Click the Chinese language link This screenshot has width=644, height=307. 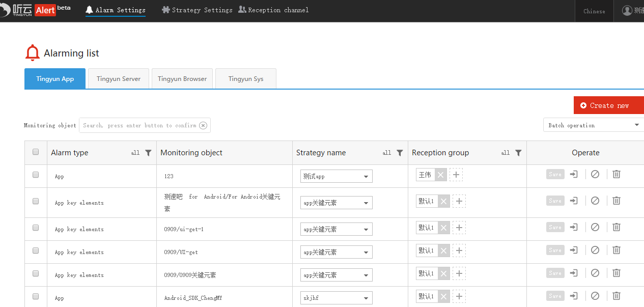tap(594, 11)
